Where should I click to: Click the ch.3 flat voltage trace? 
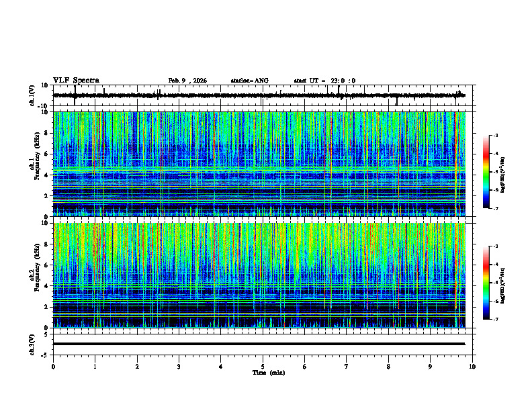[x=259, y=344]
